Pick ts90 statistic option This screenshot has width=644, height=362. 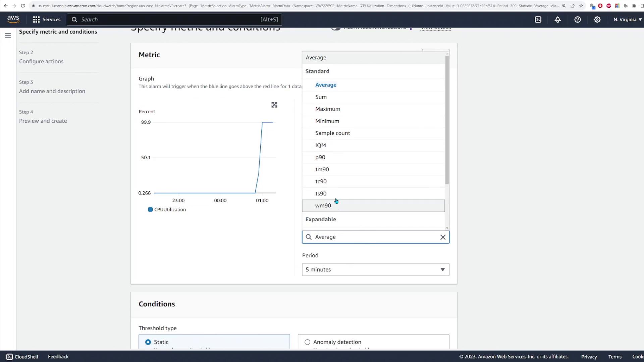pyautogui.click(x=373, y=193)
